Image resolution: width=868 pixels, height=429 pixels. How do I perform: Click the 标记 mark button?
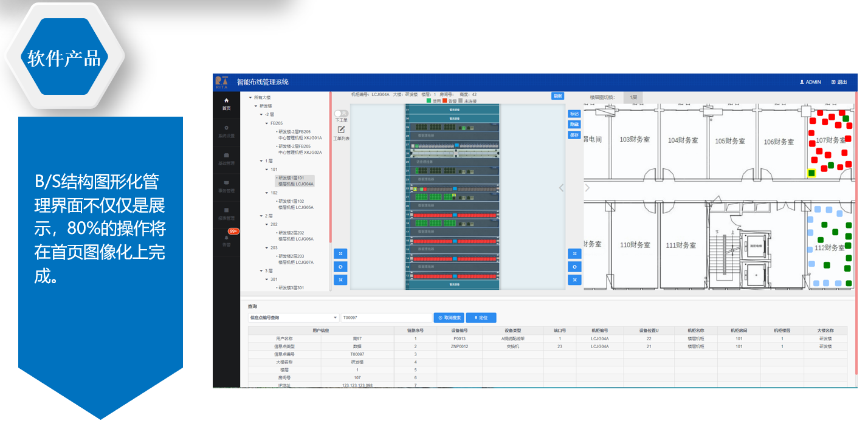tap(574, 114)
